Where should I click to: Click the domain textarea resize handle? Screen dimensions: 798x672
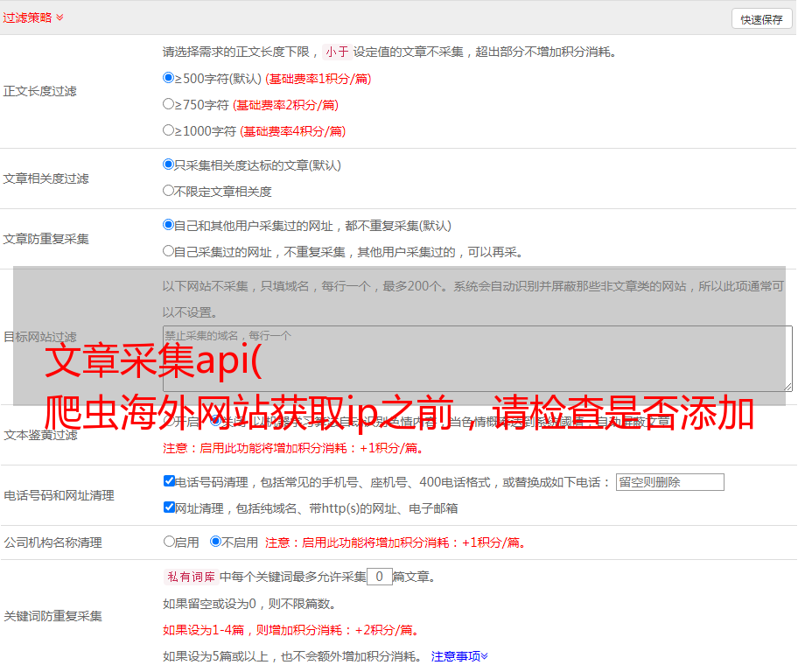tap(787, 387)
